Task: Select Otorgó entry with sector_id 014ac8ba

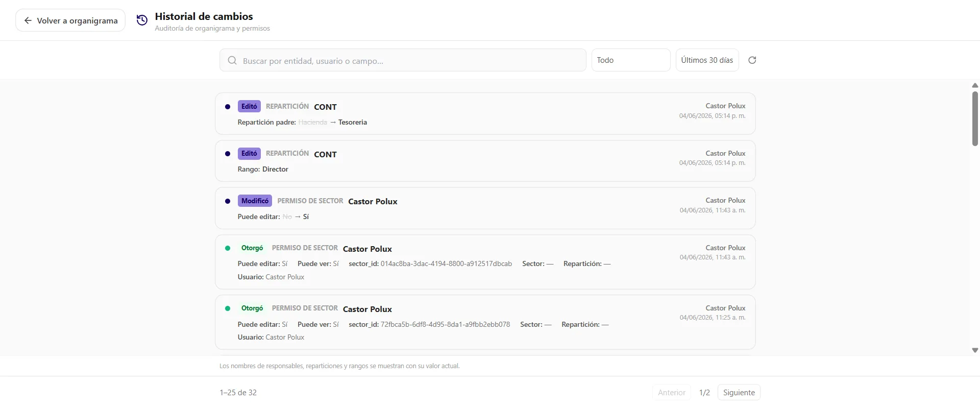Action: pos(485,262)
